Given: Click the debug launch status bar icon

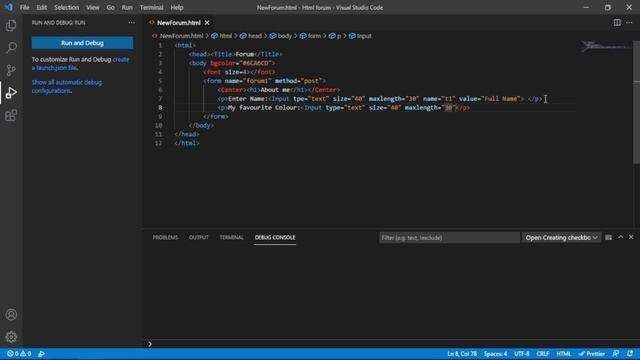Looking at the screenshot, I should pyautogui.click(x=41, y=354).
